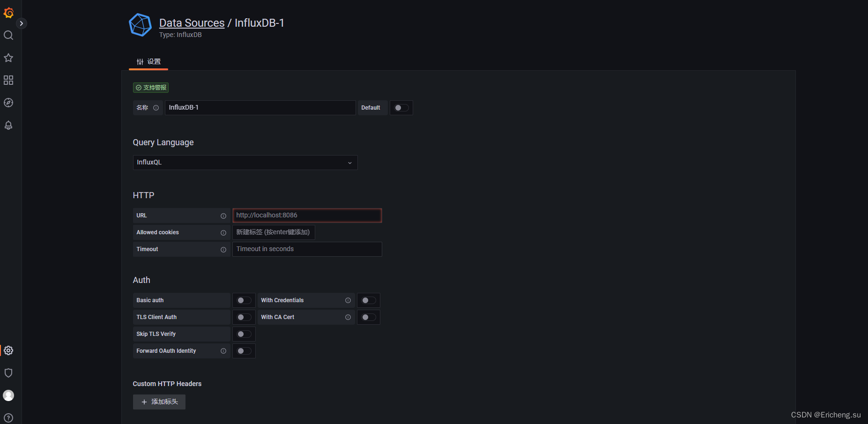Focus the Allowed cookies tag input

pyautogui.click(x=274, y=232)
